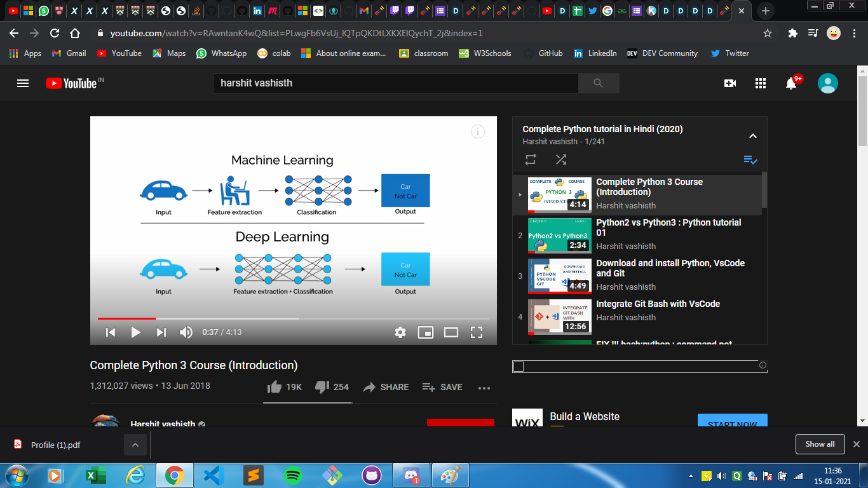Viewport: 868px width, 488px height.
Task: Open Profile (1).pdf download
Action: 56,445
